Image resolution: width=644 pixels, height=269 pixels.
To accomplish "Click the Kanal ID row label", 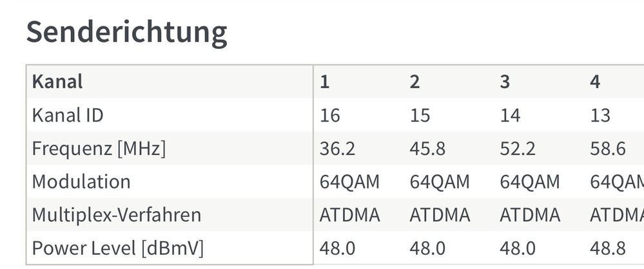I will tap(68, 115).
